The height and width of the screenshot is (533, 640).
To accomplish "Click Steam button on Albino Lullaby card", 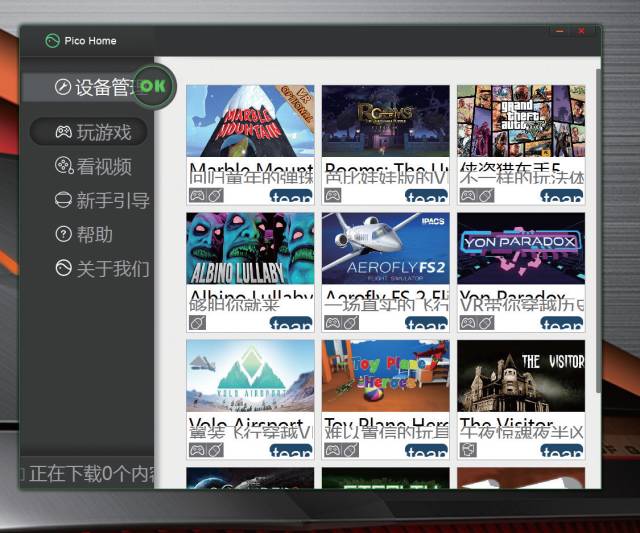I will coord(291,324).
